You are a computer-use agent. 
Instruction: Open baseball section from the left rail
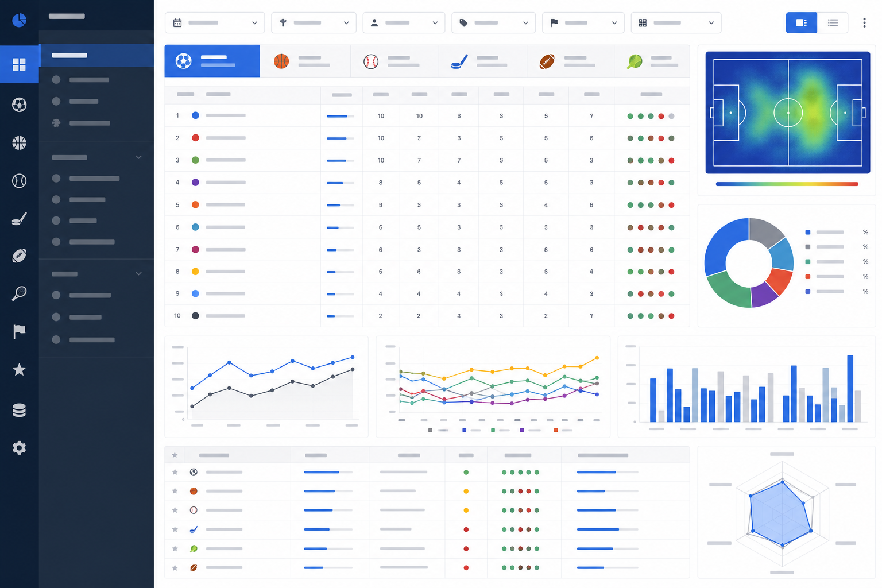click(x=19, y=181)
